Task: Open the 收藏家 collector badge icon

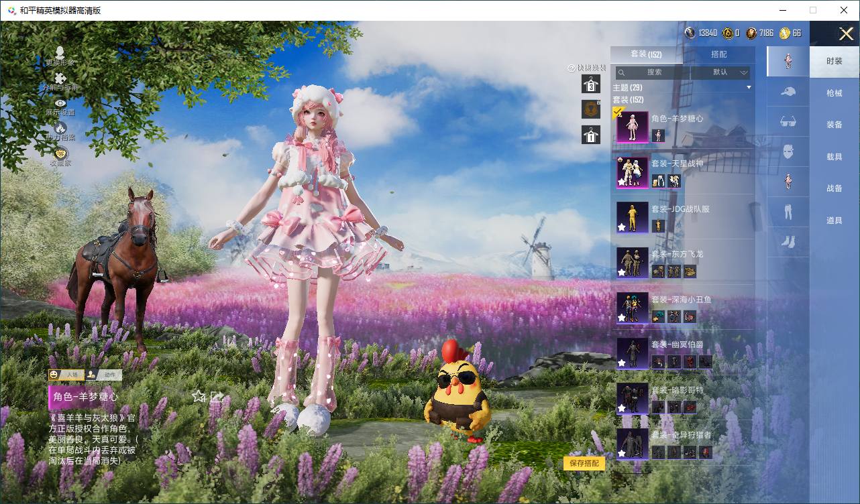Action: pos(60,153)
